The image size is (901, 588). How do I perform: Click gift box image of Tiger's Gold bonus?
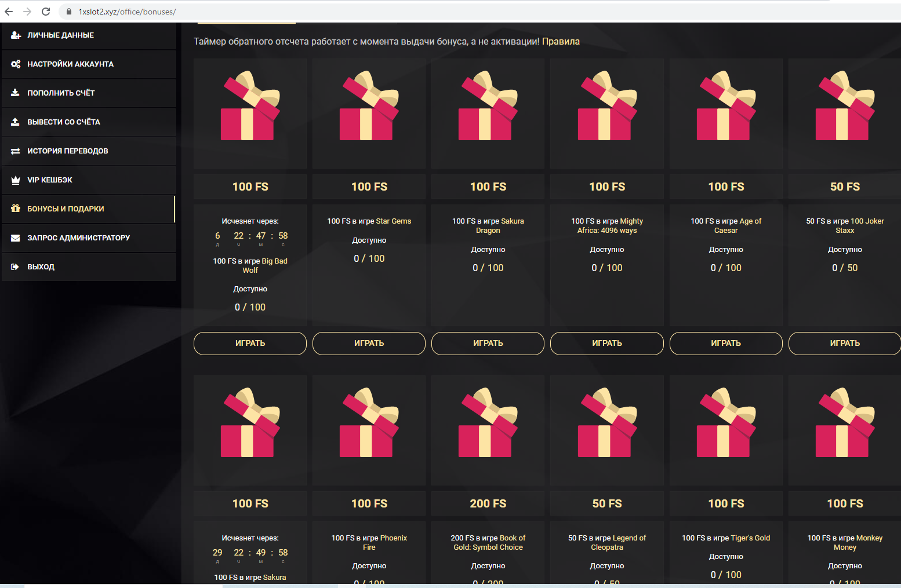point(726,422)
